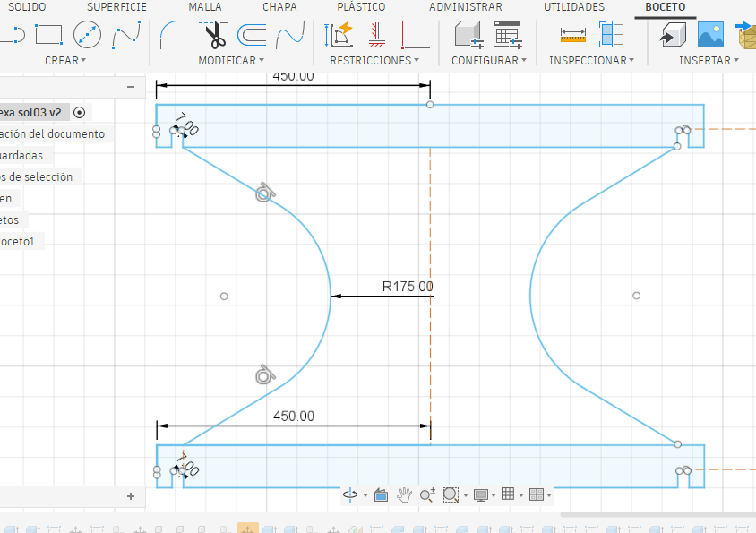Click the Zoom Window icon
Screen dimensions: 756x533
click(451, 494)
